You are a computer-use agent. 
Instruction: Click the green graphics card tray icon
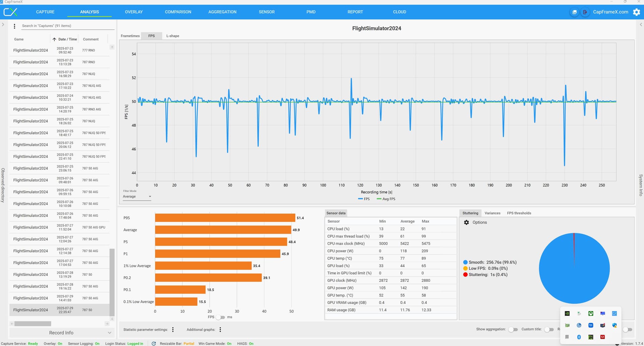pos(567,325)
